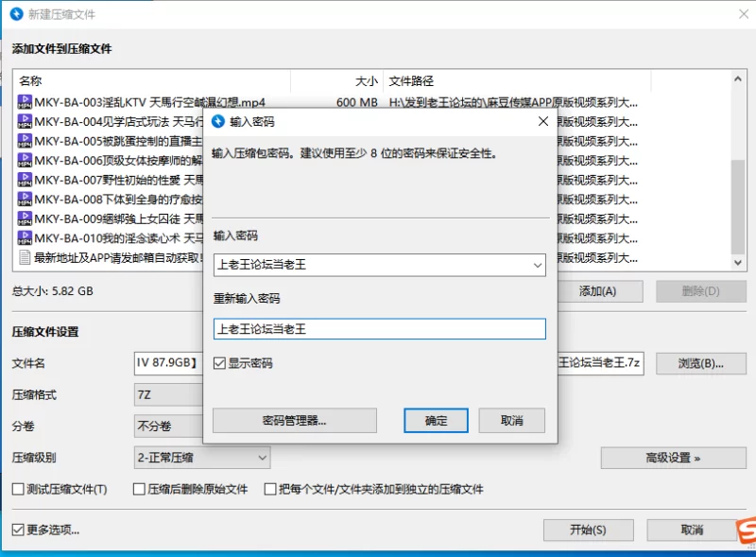
Task: Enable 测试压缩文件(T) checkbox
Action: (x=18, y=489)
